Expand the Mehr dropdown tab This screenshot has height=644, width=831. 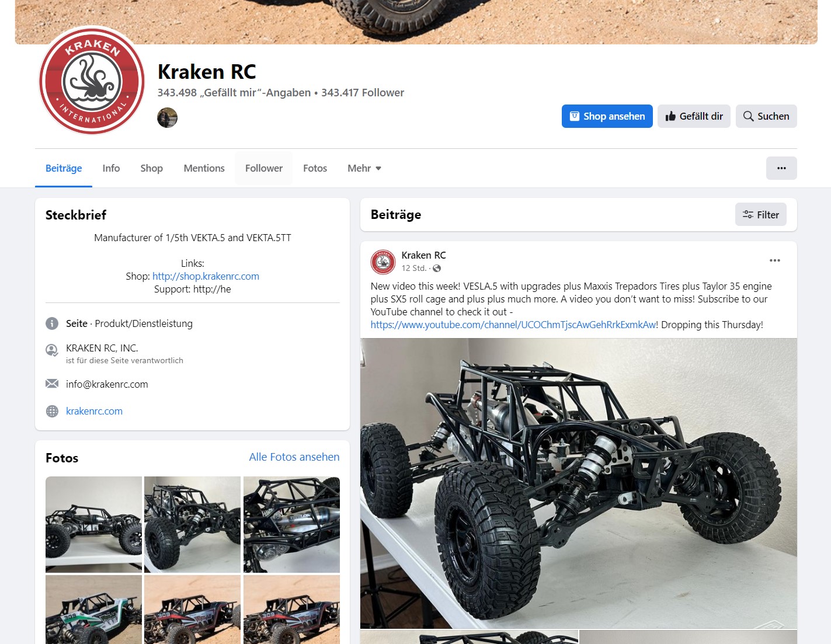[x=364, y=168]
